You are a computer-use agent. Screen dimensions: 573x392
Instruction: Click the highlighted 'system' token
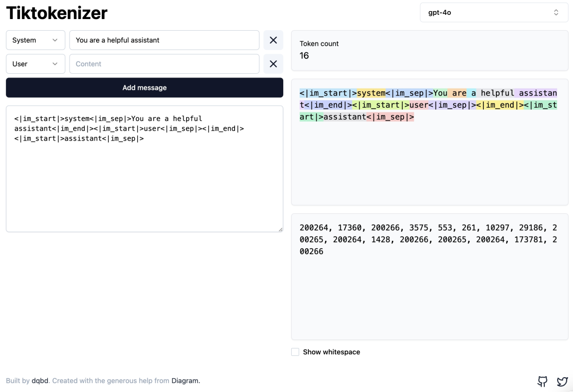point(371,93)
